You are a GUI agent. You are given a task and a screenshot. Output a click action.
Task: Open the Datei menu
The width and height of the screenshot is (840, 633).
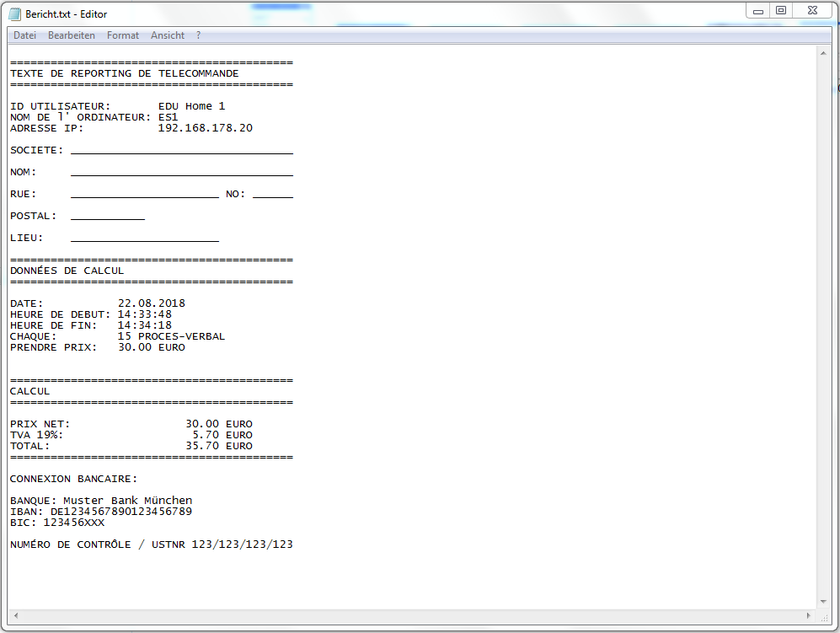coord(24,35)
